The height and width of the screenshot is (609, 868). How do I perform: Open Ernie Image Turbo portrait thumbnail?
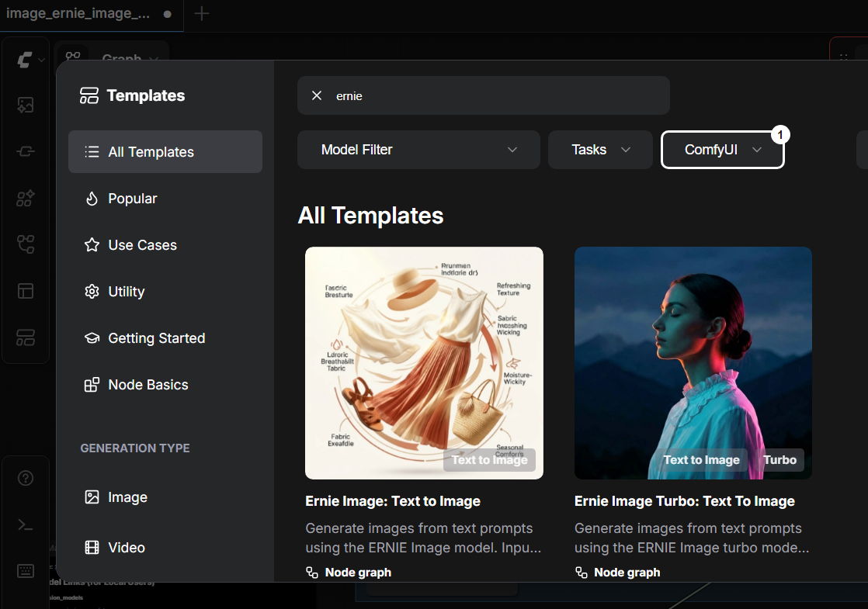click(x=693, y=363)
